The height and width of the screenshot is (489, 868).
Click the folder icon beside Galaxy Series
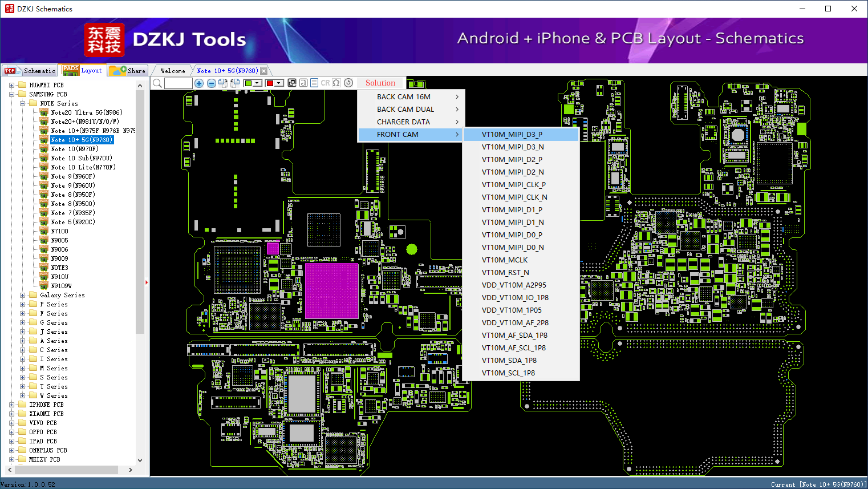(x=33, y=295)
